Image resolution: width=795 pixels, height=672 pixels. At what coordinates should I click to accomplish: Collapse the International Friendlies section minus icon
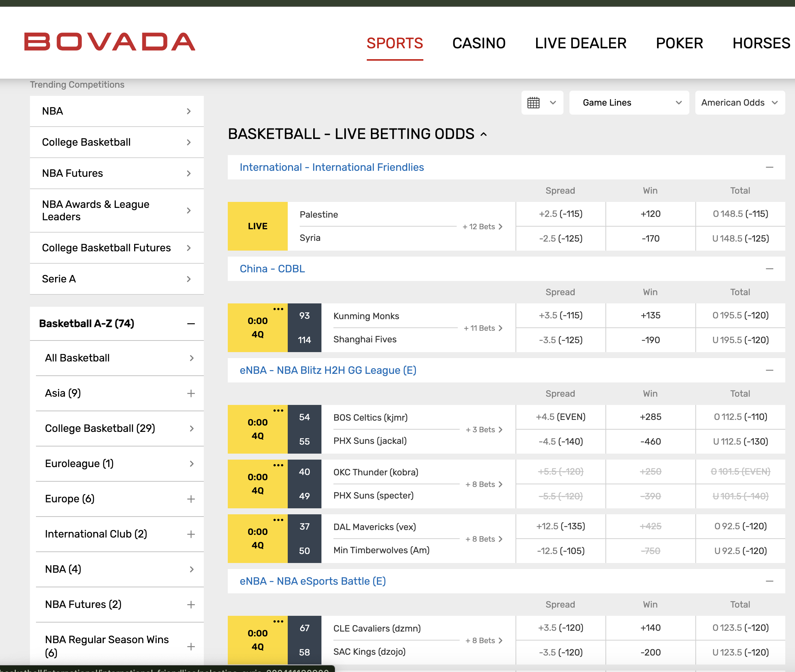(x=769, y=167)
